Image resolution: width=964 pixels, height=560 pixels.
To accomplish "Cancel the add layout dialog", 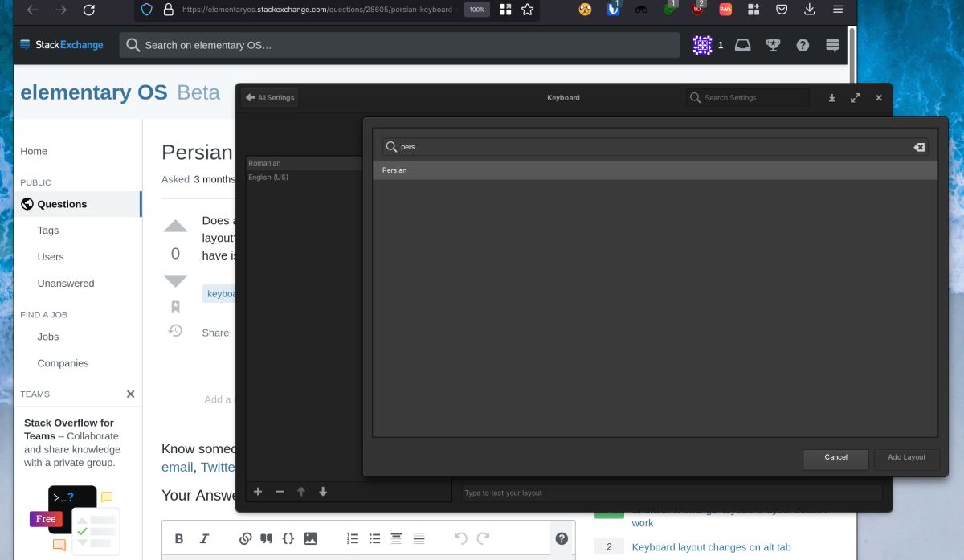I will [835, 458].
